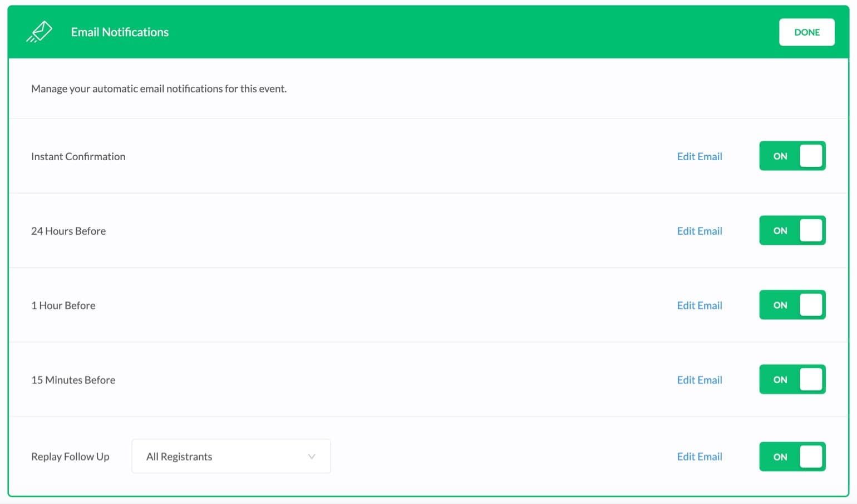Click the Manage your automatic email notifications text

point(159,88)
